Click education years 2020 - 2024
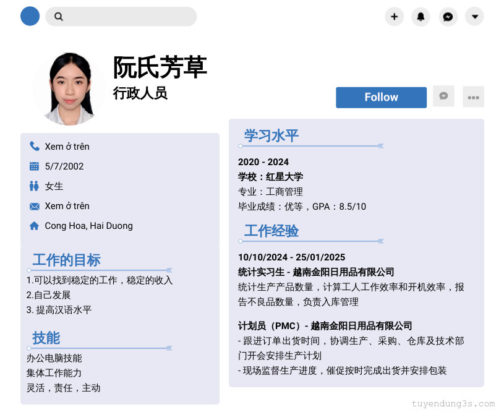The image size is (504, 420). coord(263,162)
